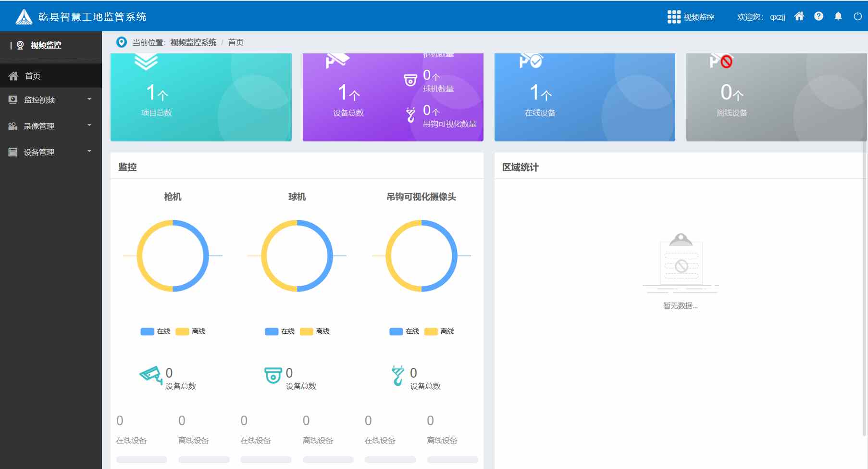
Task: Click the 首页 breadcrumb link
Action: coord(236,42)
